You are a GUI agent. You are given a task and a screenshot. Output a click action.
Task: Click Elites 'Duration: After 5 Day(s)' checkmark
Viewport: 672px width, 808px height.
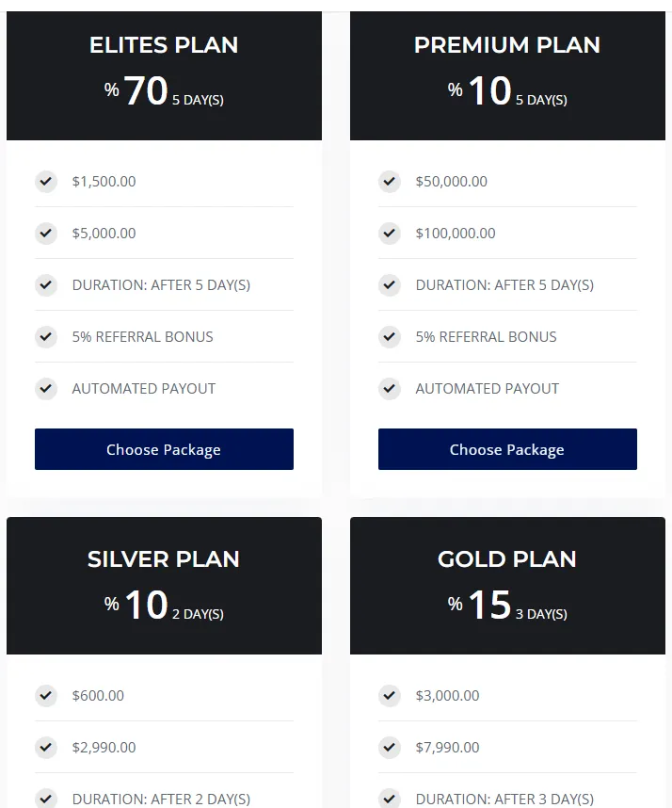(46, 284)
